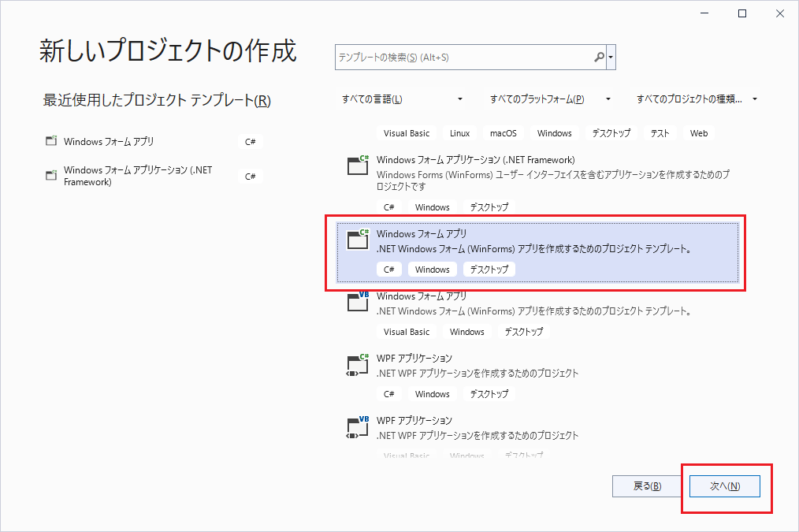The width and height of the screenshot is (799, 532).
Task: Click the VB WPF アプリケーション description text
Action: 478,436
